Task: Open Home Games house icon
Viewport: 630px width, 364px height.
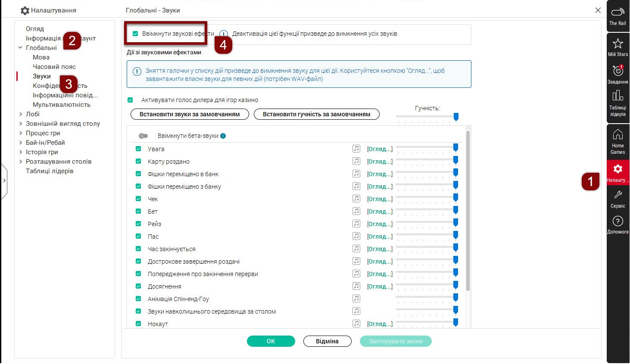Action: click(x=618, y=135)
